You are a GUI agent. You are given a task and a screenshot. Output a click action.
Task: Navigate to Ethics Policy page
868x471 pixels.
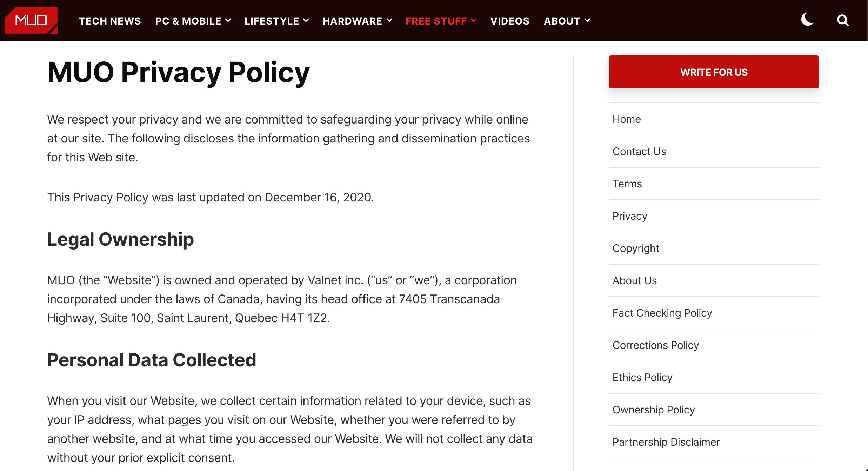click(x=642, y=378)
